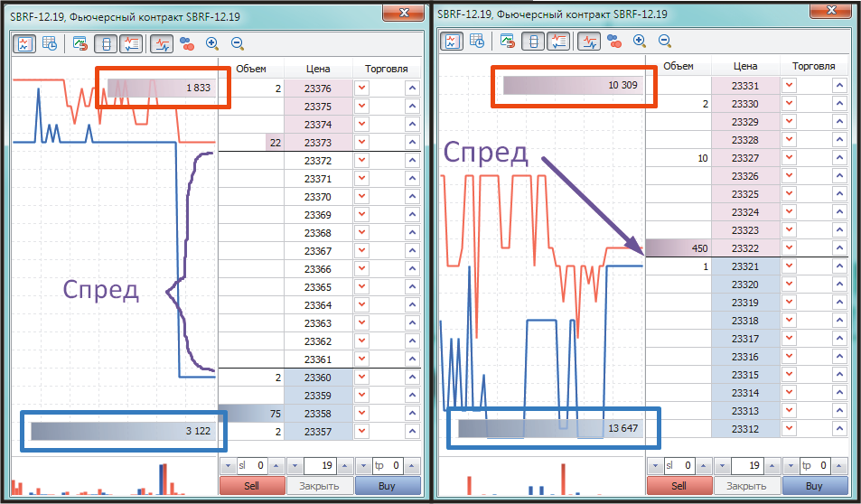
Task: Click red sell arrow at price 23366
Action: pyautogui.click(x=361, y=269)
